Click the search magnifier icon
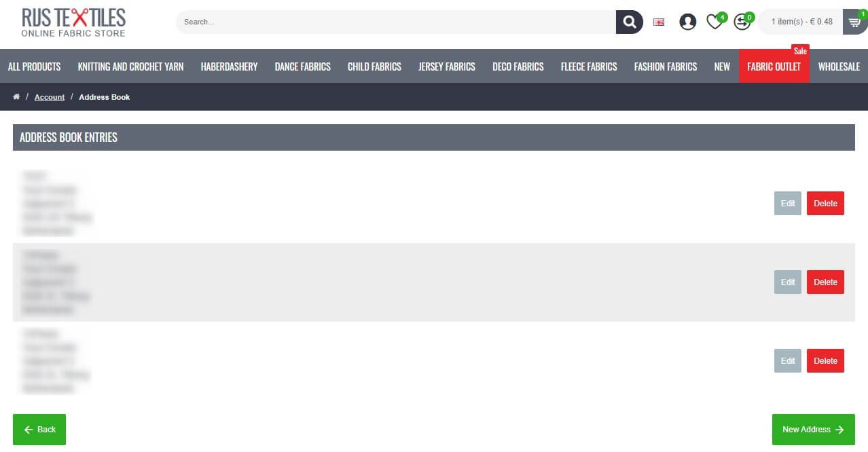 pos(629,22)
